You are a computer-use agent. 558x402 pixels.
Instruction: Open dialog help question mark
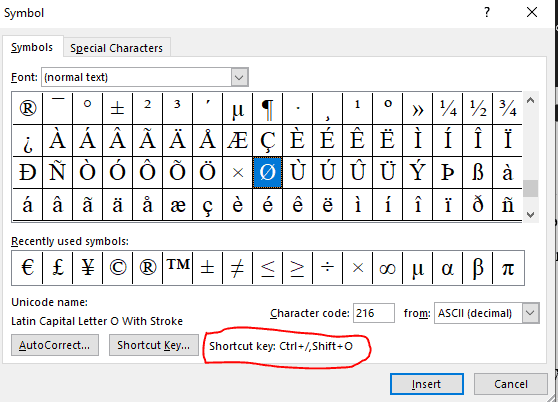pos(487,13)
